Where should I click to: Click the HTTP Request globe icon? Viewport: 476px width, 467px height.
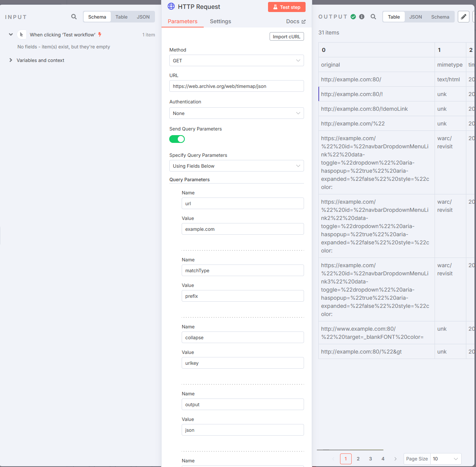tap(171, 7)
